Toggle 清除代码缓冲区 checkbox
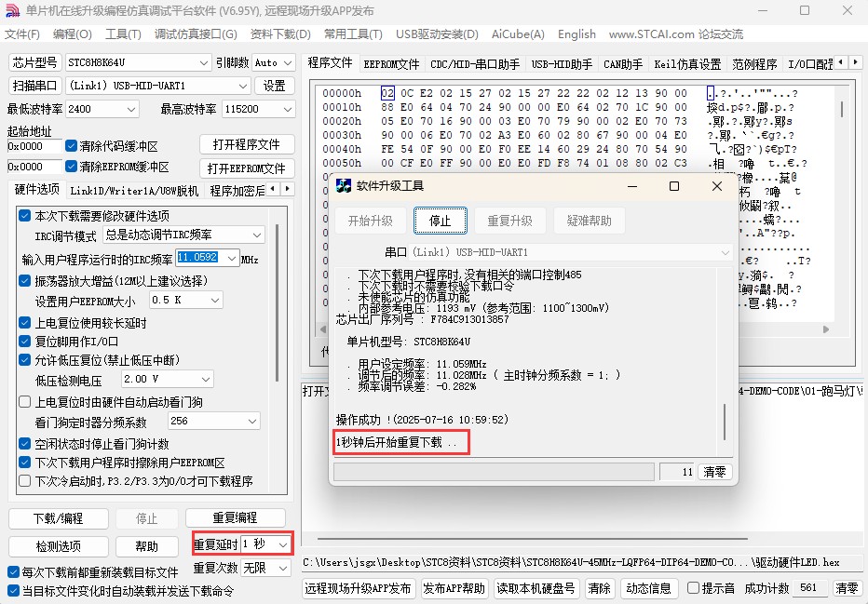 click(x=71, y=146)
